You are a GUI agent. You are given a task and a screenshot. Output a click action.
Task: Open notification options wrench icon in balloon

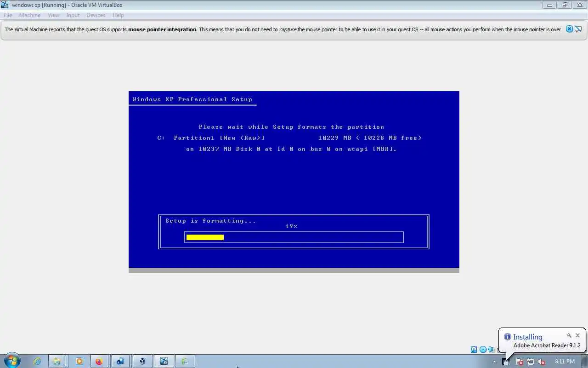point(569,335)
